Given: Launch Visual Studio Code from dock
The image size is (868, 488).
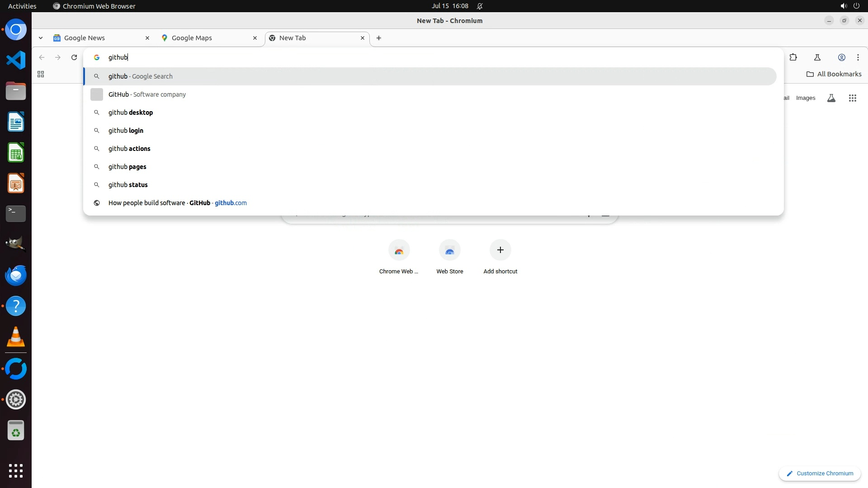Looking at the screenshot, I should tap(16, 60).
